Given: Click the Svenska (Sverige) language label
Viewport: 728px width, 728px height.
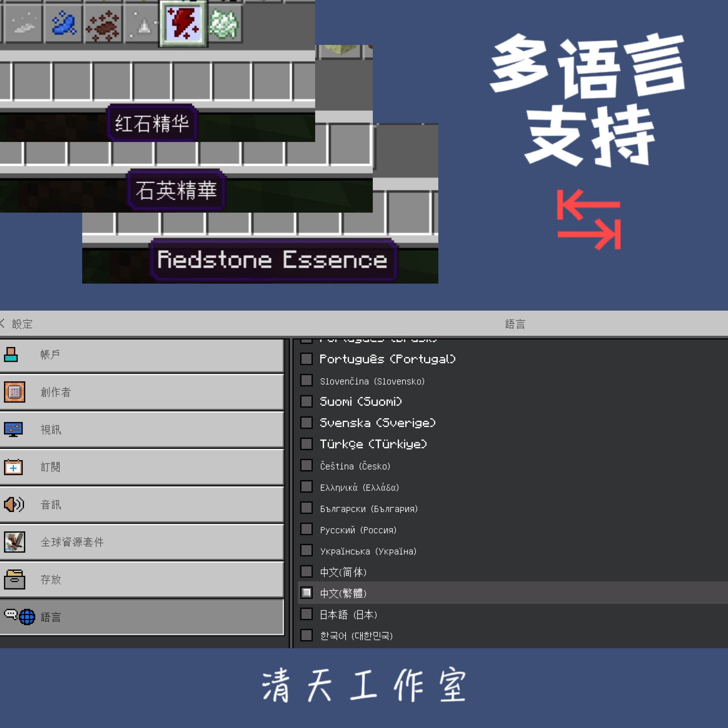Looking at the screenshot, I should point(378,423).
